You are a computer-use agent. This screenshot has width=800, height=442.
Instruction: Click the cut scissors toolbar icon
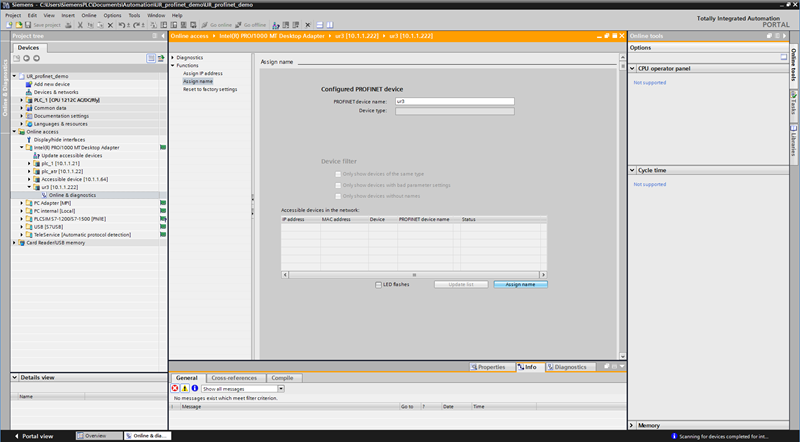81,24
